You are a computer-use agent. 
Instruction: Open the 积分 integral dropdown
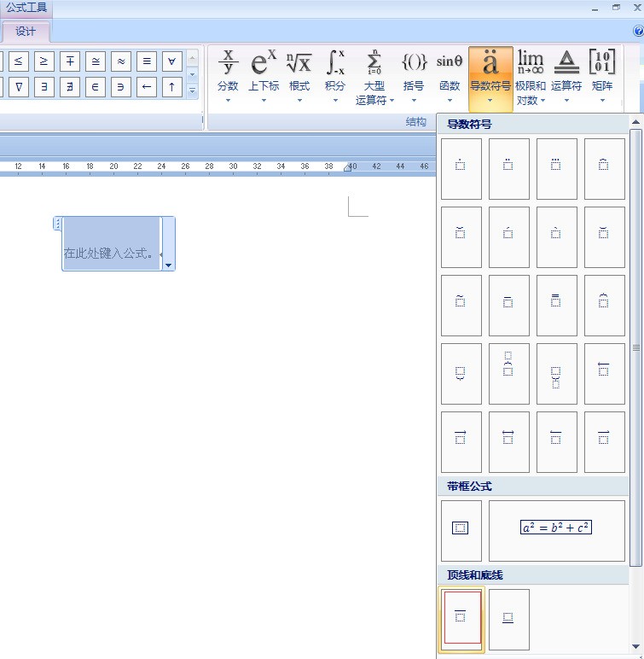pos(335,77)
